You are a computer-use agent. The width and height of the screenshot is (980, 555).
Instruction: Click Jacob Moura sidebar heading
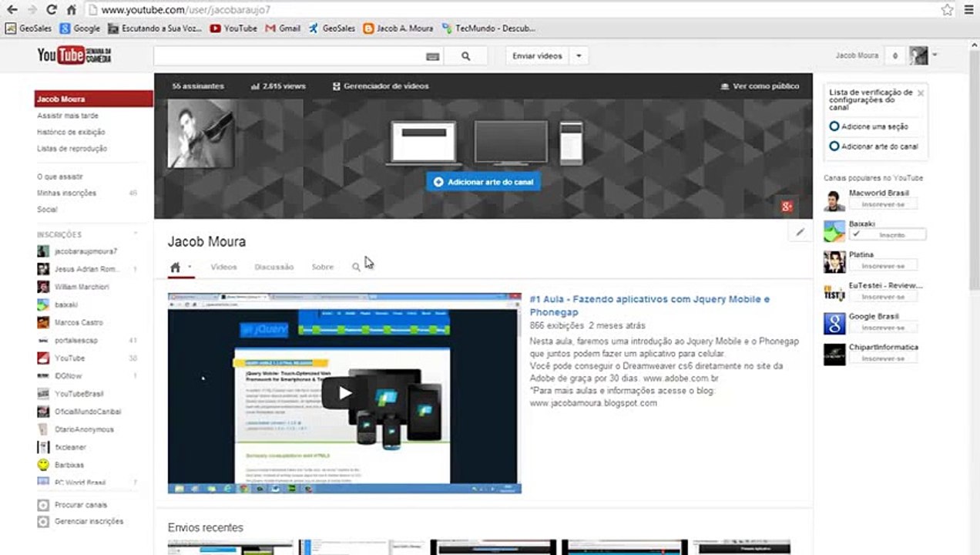coord(93,99)
